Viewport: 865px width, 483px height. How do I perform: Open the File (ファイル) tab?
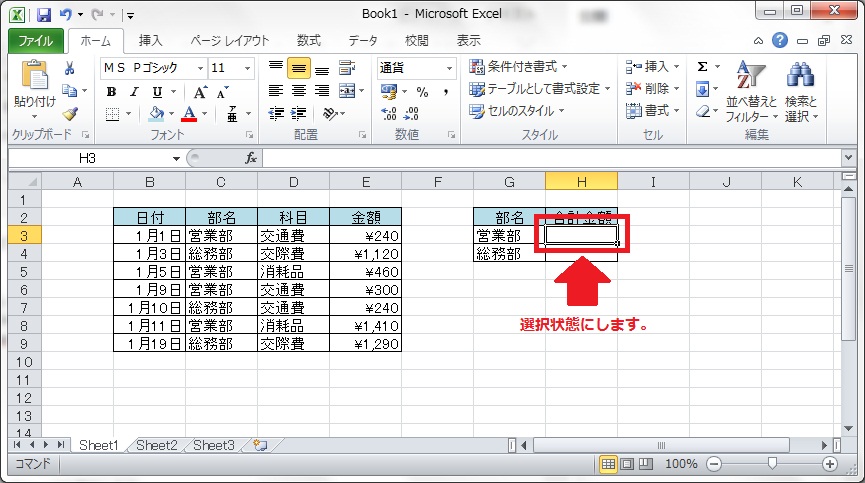point(36,41)
